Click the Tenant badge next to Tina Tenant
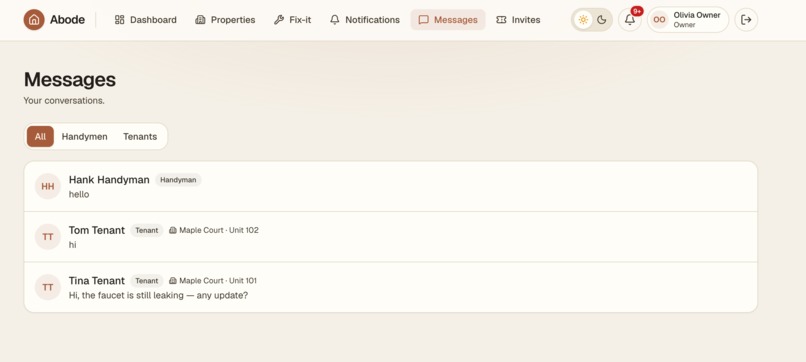Screen dimensions: 806x362 (146, 280)
